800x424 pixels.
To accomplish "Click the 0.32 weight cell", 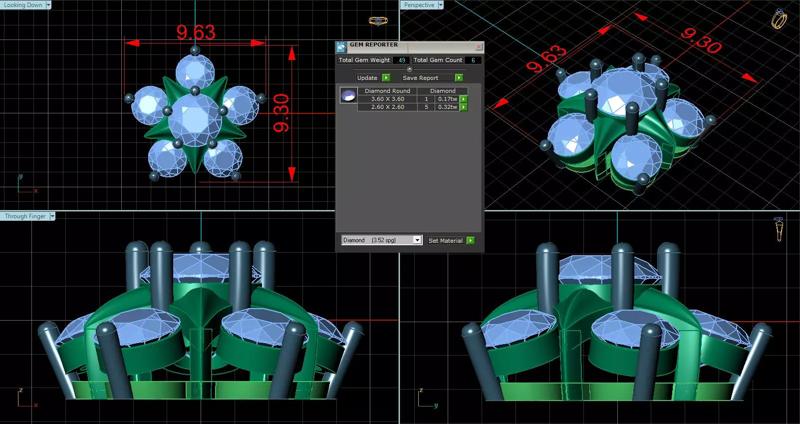I will pyautogui.click(x=447, y=107).
